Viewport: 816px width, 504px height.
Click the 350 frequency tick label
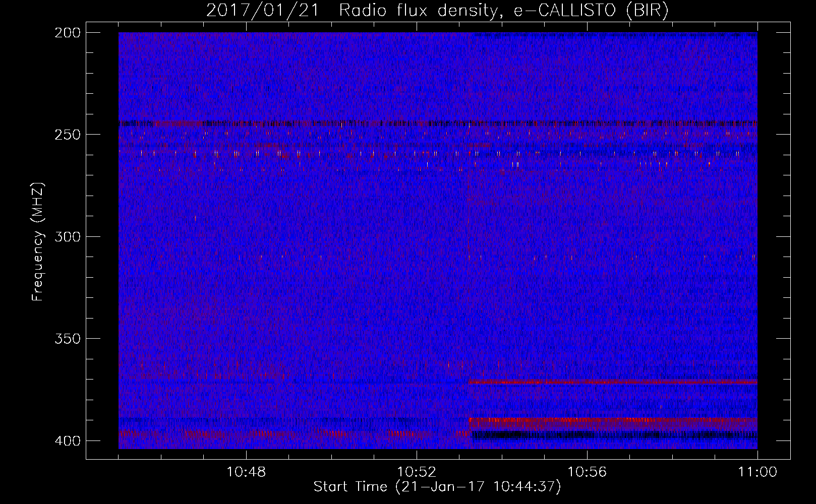[68, 338]
